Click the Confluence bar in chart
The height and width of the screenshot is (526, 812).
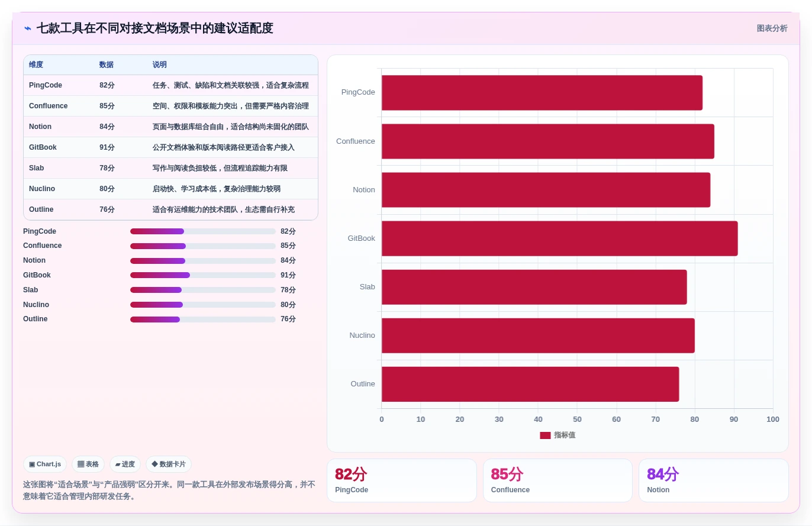tap(548, 141)
